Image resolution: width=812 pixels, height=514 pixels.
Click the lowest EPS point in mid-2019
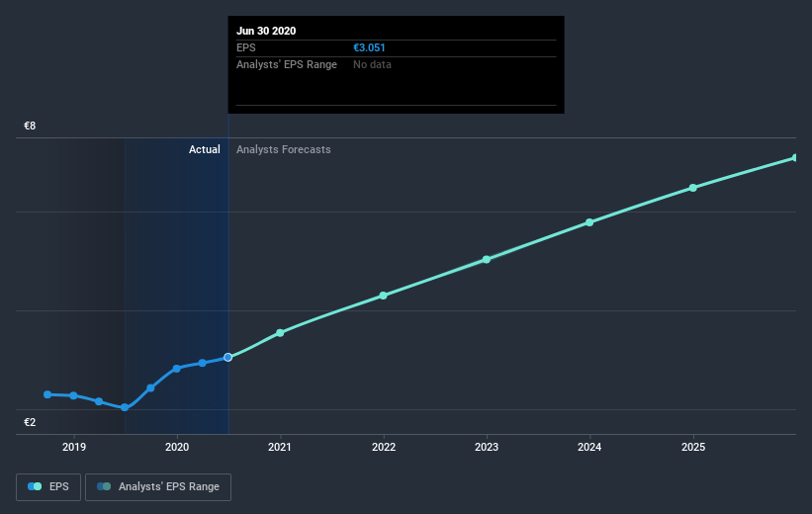125,407
